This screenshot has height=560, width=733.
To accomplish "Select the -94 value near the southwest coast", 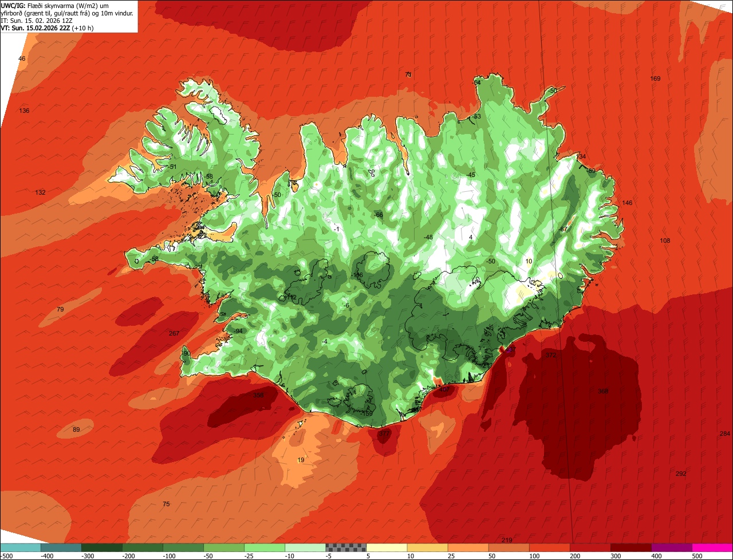I will [x=238, y=331].
